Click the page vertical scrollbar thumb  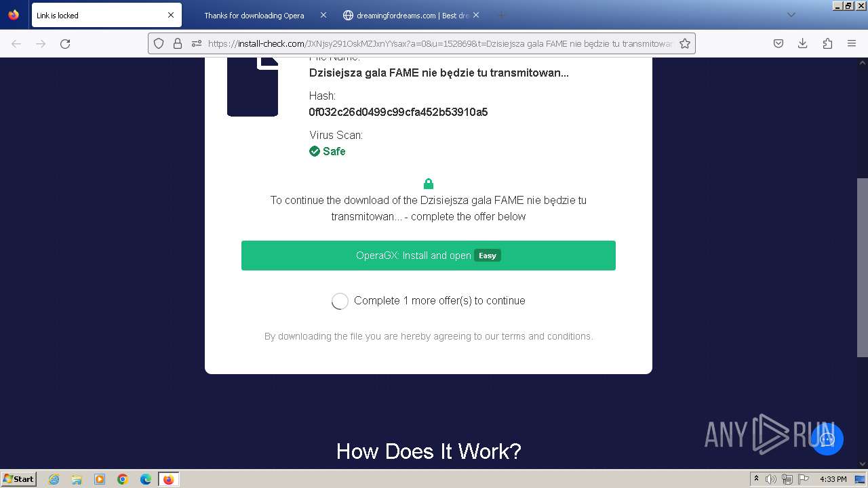tap(862, 267)
